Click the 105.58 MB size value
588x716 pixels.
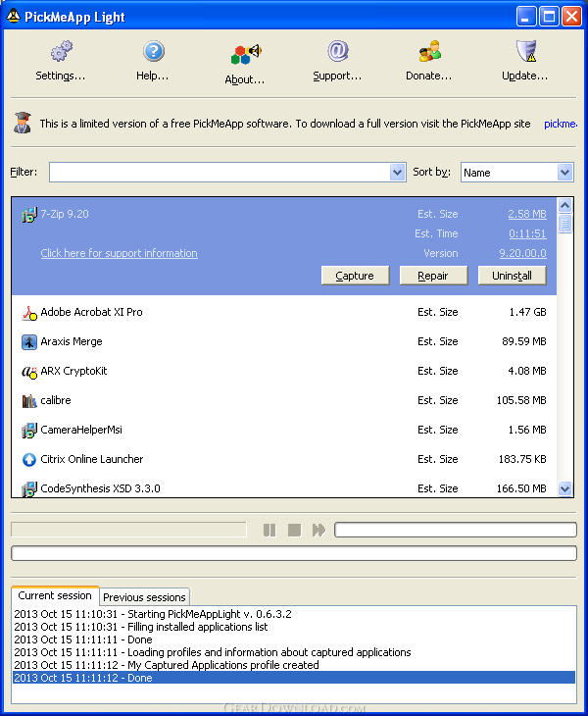(521, 400)
